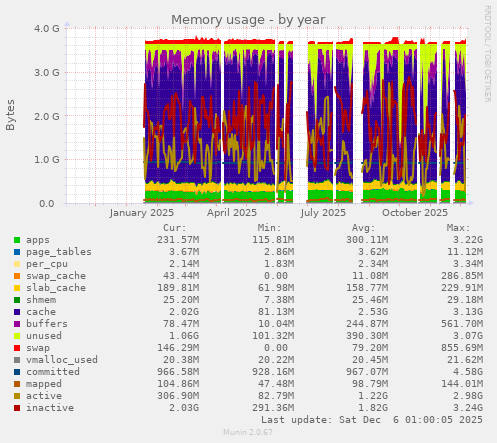Screen dimensions: 497x443
Task: Click the apps green legend swatch
Action: click(x=17, y=240)
